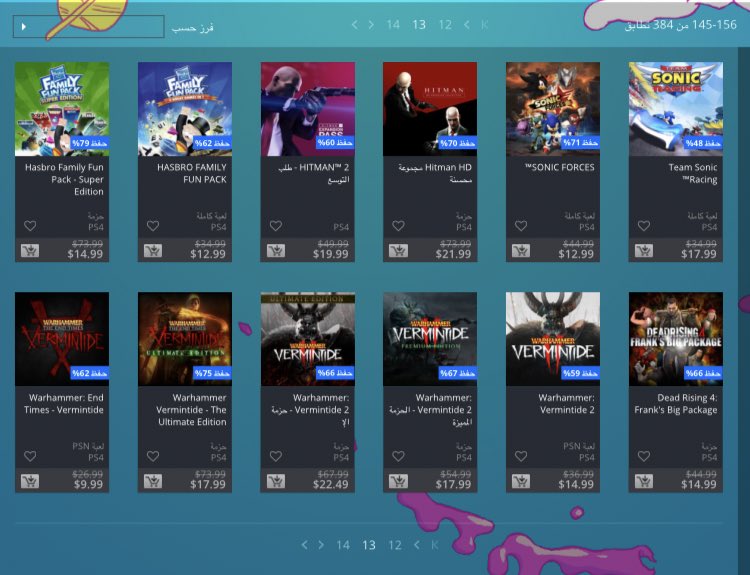
Task: Open 'Dead Rising 4: Frank's Big Package' title
Action: coord(676,404)
